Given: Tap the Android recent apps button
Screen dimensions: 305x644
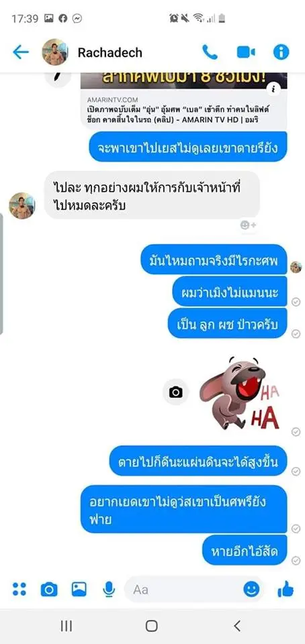Looking at the screenshot, I should (67, 626).
